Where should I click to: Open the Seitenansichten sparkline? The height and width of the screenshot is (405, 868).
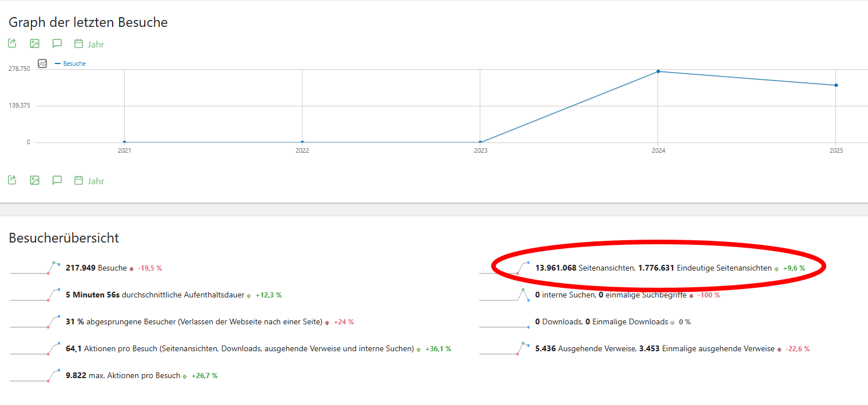tap(504, 268)
